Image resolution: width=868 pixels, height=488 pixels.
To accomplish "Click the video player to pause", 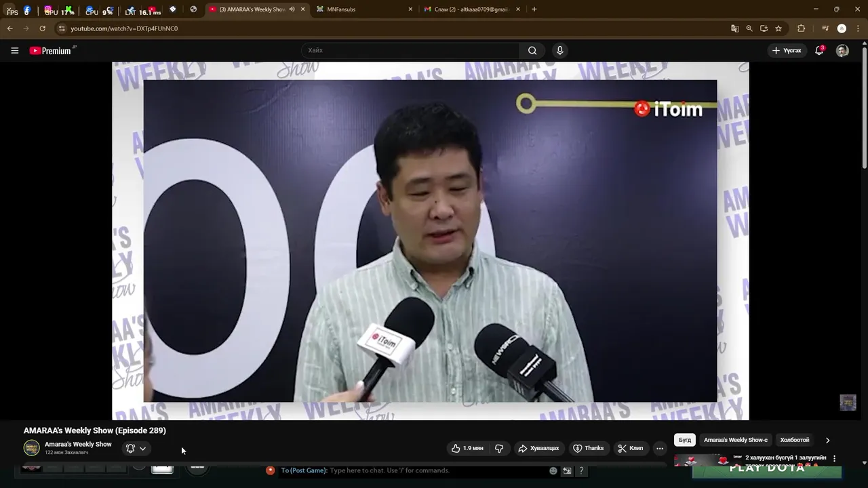I will pos(430,241).
